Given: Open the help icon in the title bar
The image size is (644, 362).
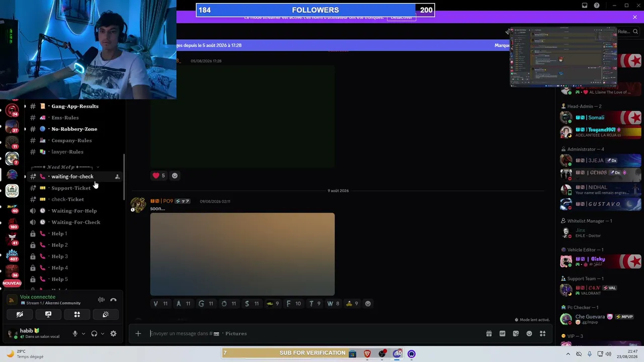Looking at the screenshot, I should click(x=597, y=6).
